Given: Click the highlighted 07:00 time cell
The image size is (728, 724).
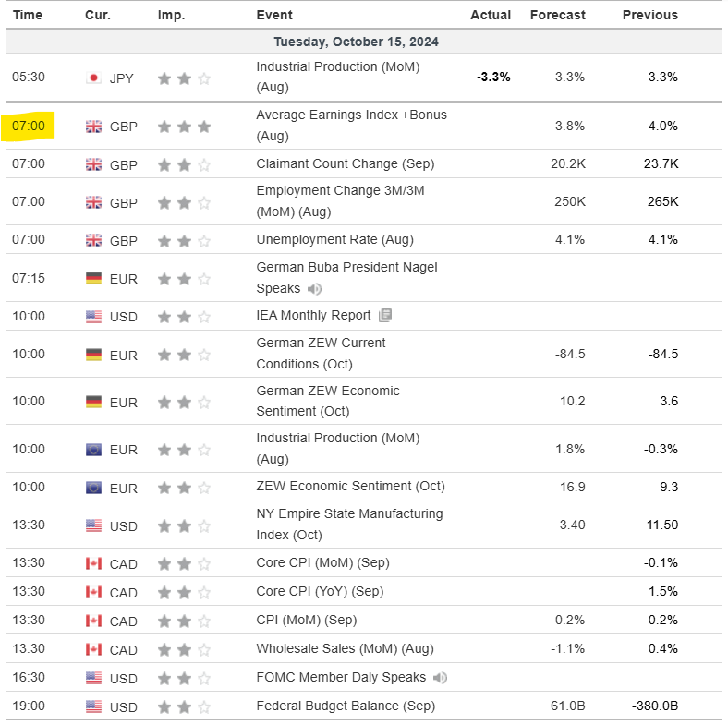Looking at the screenshot, I should (29, 126).
